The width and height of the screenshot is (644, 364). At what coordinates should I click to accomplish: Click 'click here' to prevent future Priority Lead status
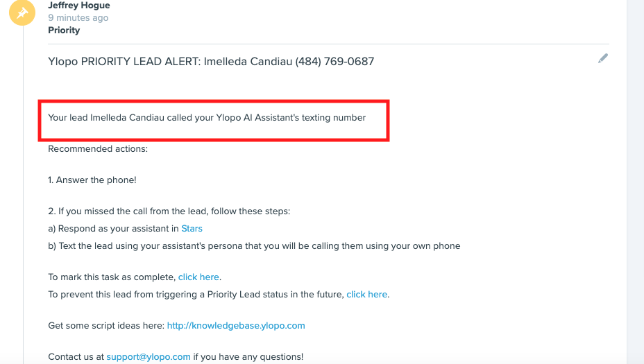point(367,294)
